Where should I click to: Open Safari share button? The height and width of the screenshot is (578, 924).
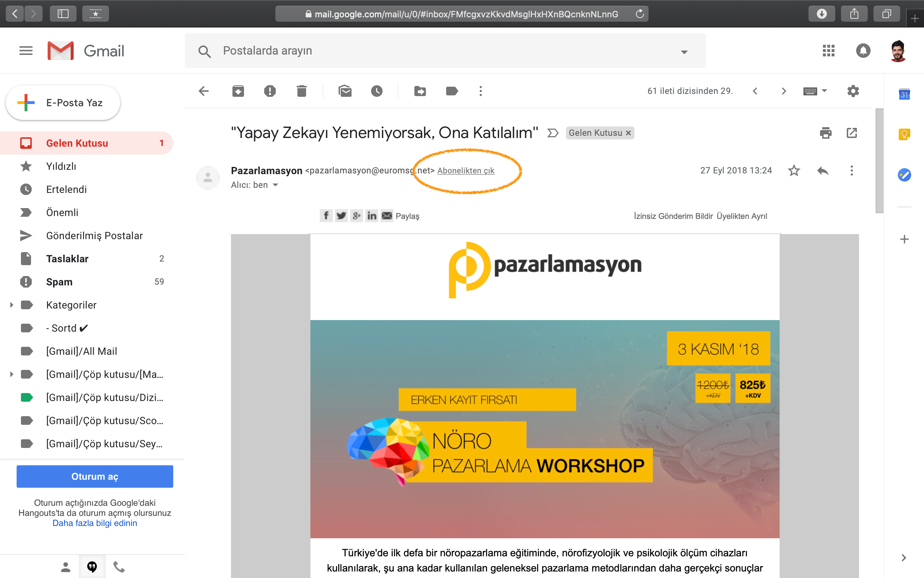[x=854, y=14]
